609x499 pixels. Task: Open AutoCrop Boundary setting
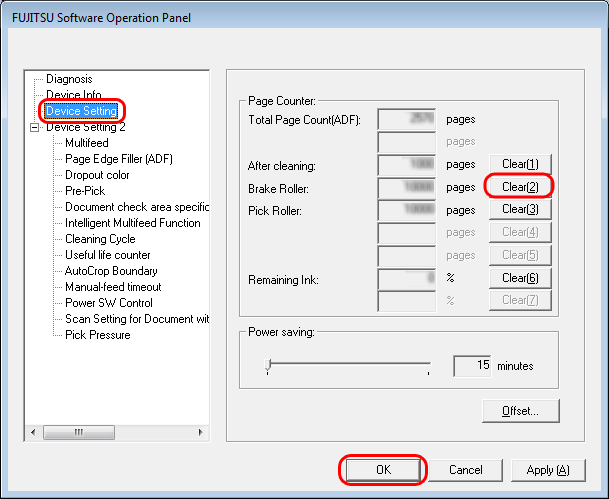[111, 271]
